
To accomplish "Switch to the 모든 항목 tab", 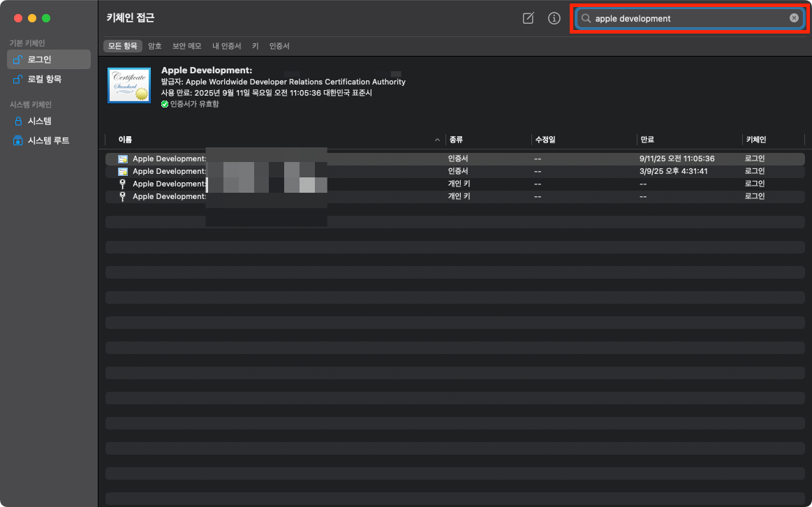I will point(123,46).
